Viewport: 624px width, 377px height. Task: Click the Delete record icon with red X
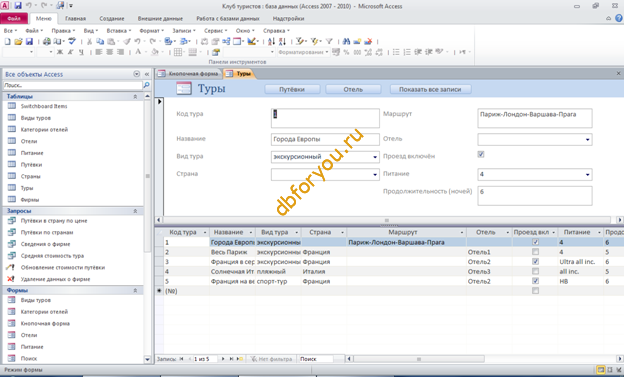pos(368,41)
